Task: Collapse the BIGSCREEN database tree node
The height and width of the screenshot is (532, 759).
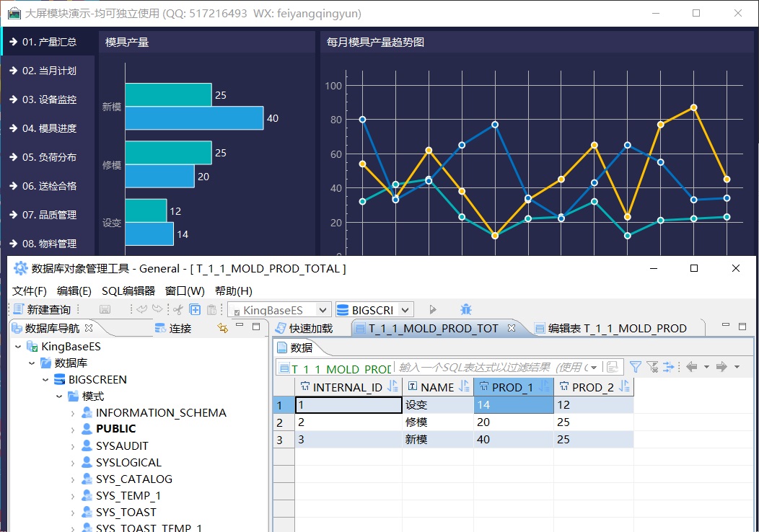Action: point(45,380)
